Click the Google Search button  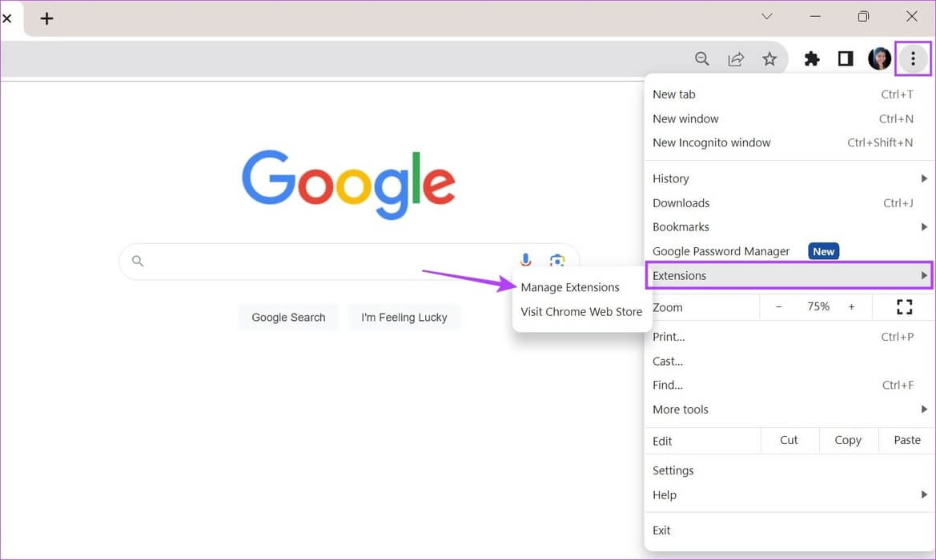(x=288, y=318)
